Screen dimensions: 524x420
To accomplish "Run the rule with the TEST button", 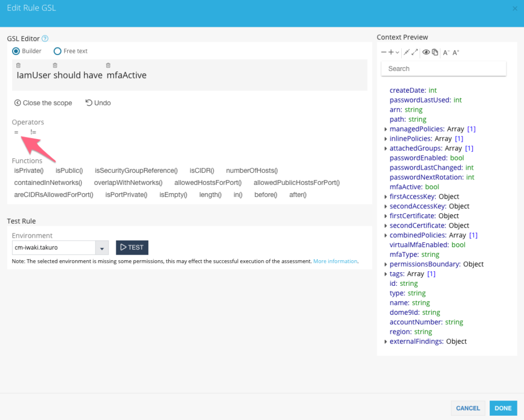I will click(x=132, y=248).
